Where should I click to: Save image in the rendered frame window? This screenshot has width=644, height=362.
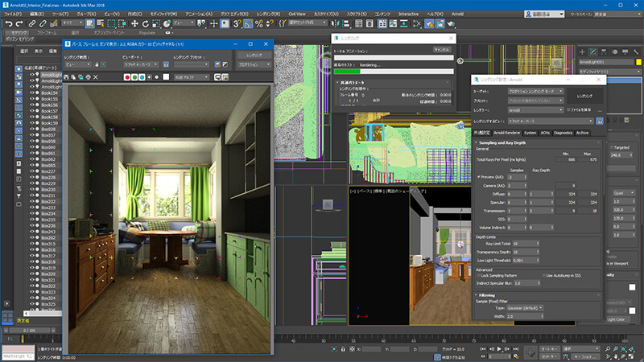coord(67,76)
